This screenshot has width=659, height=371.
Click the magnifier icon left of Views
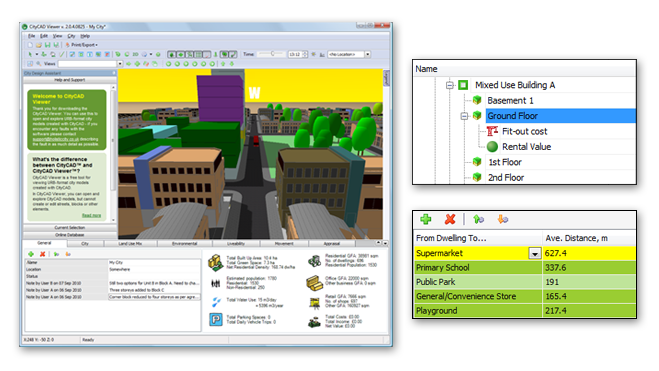pos(39,64)
